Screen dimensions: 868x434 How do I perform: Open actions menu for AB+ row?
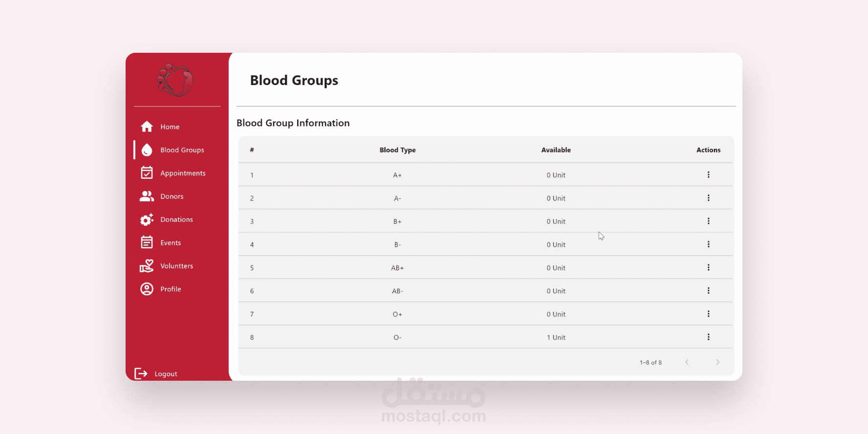(708, 267)
